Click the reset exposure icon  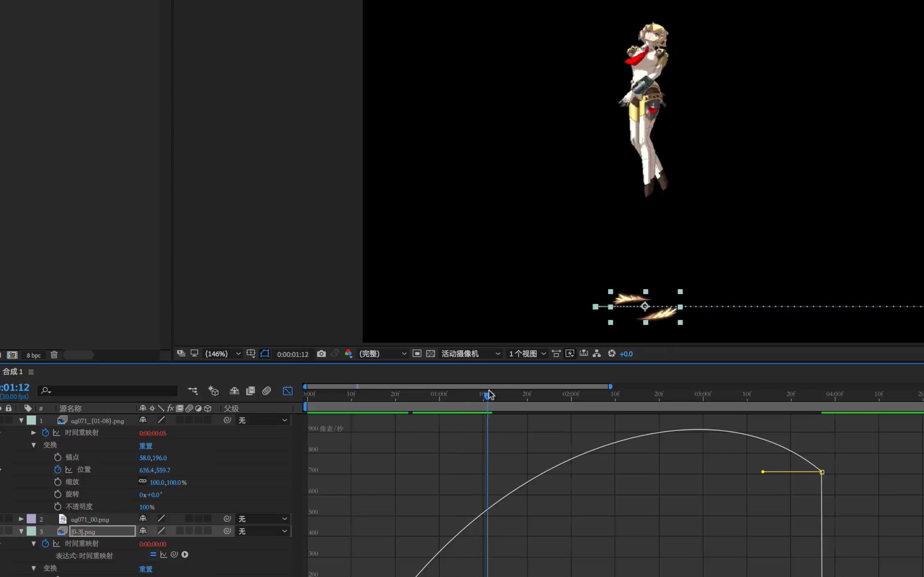coord(611,354)
